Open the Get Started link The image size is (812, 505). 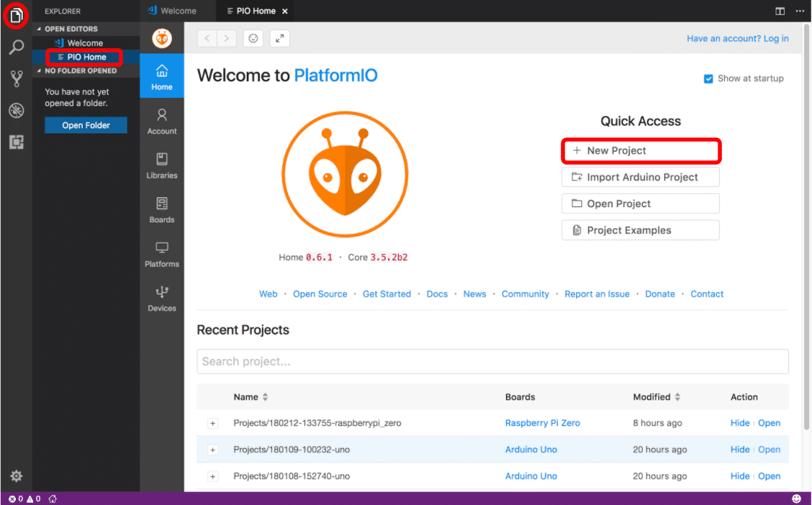tap(387, 294)
